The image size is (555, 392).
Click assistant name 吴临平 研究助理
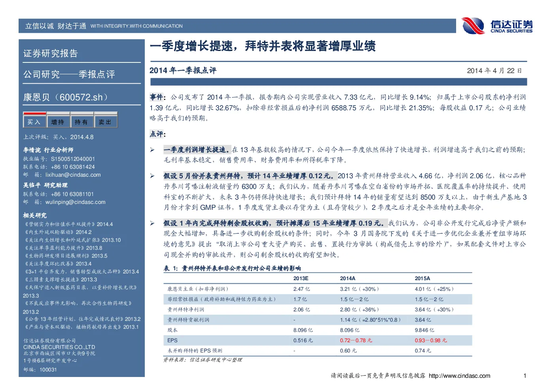pos(45,185)
